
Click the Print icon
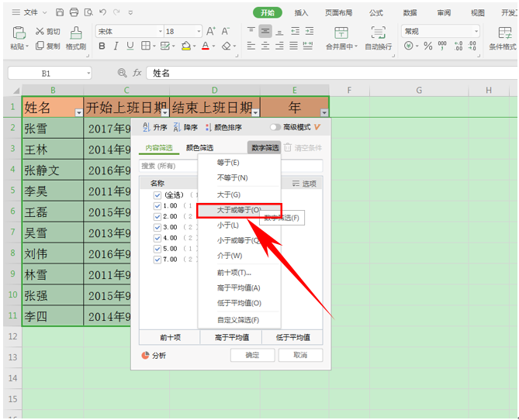[x=74, y=12]
